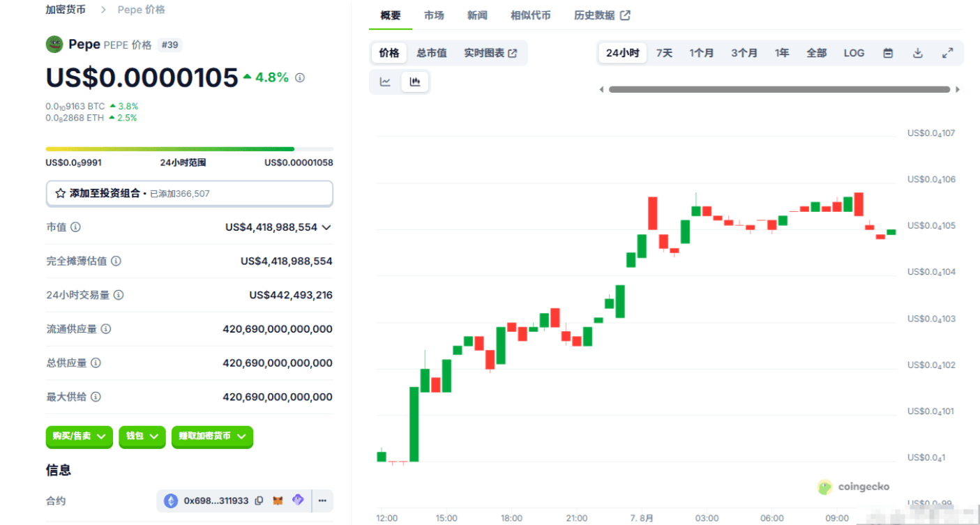Click the Pepe 价格 breadcrumb text

click(x=141, y=10)
